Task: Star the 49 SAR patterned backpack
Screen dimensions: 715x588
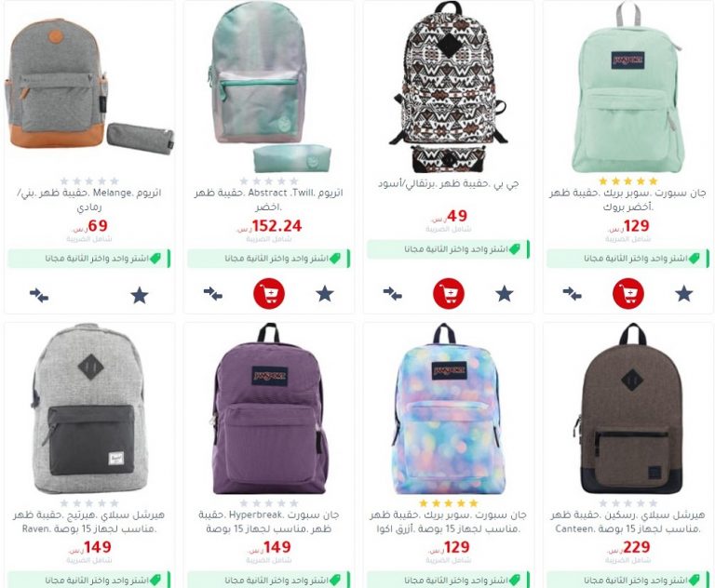Action: tap(505, 294)
